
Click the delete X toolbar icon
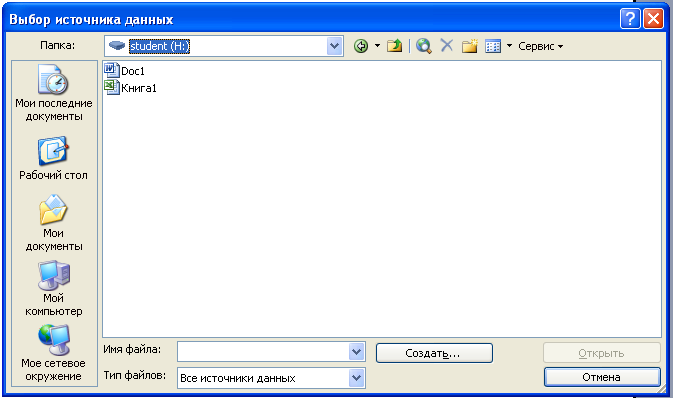point(447,45)
